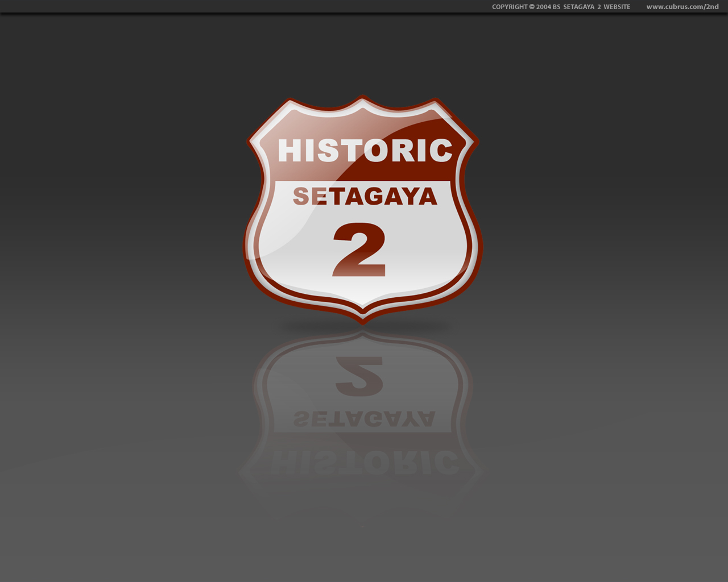The image size is (728, 582).
Task: Click the large number 2 on the shield
Action: pos(359,250)
